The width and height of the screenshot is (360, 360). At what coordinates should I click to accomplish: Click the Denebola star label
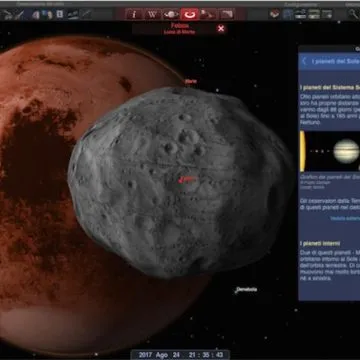247,289
